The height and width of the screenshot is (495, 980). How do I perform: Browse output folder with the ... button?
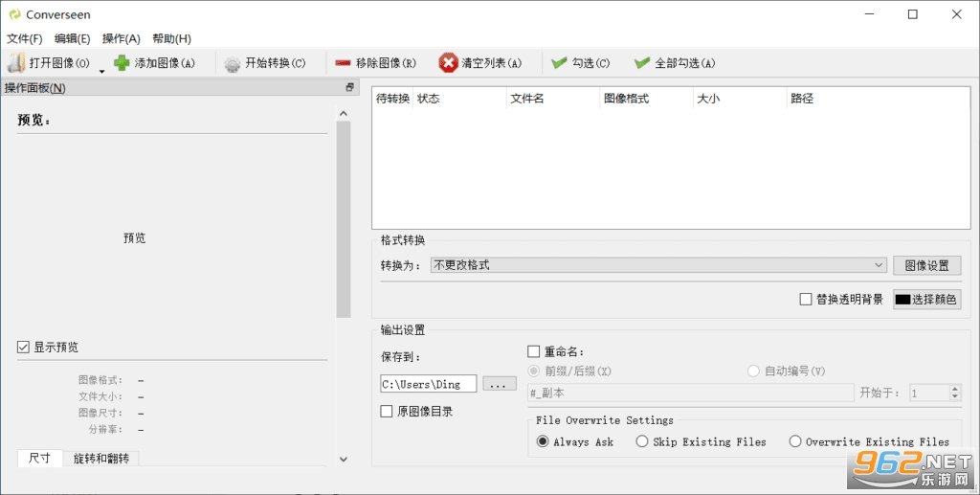pyautogui.click(x=498, y=384)
